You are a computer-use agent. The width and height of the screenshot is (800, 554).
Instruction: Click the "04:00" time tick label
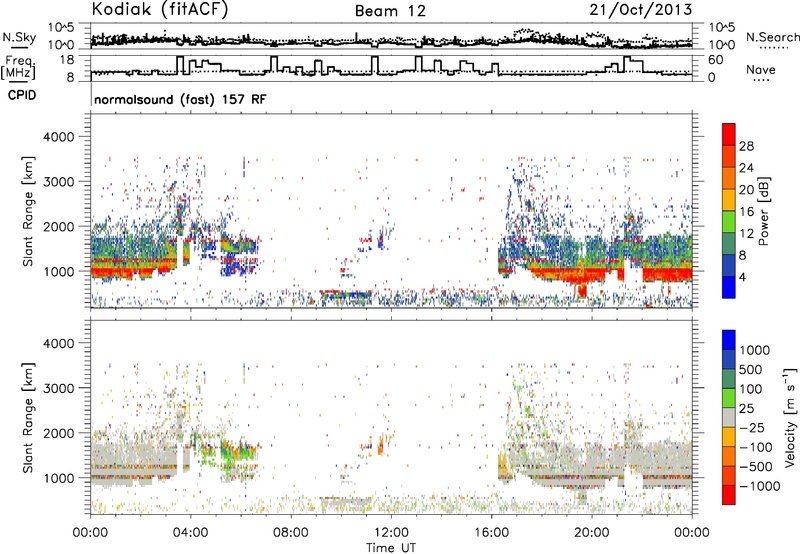[190, 533]
